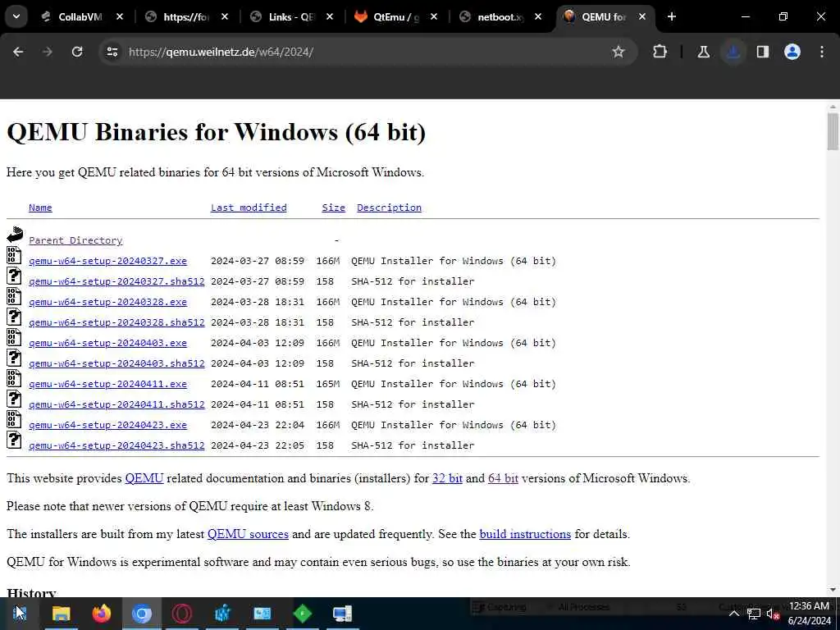Open the Chrome three-dot menu

pos(822,52)
